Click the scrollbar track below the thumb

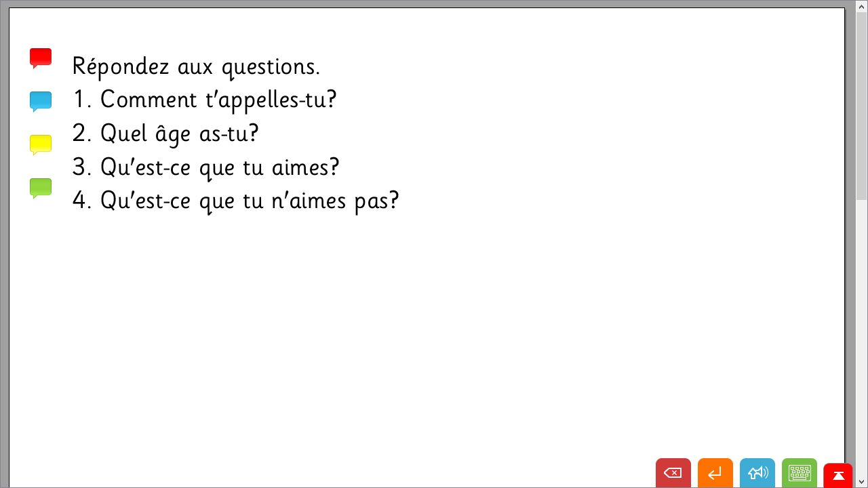[862, 338]
